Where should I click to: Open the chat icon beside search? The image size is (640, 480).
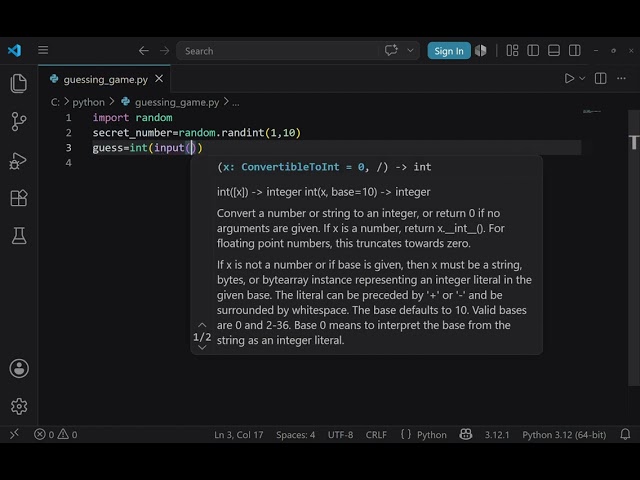391,51
